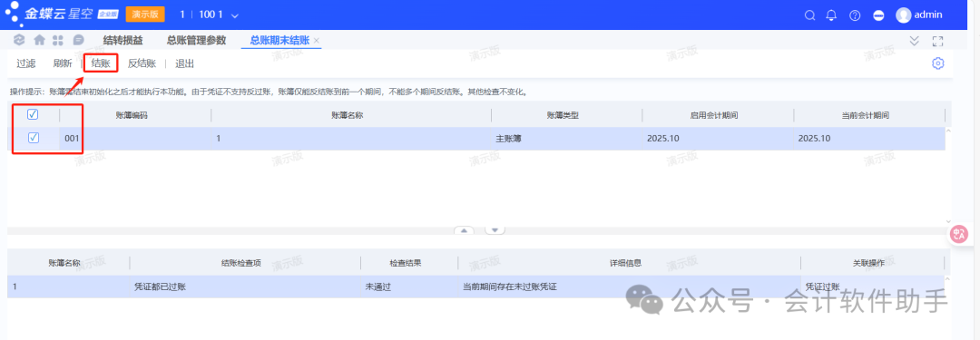The height and width of the screenshot is (340, 980).
Task: Click the admin avatar picture
Action: [903, 15]
